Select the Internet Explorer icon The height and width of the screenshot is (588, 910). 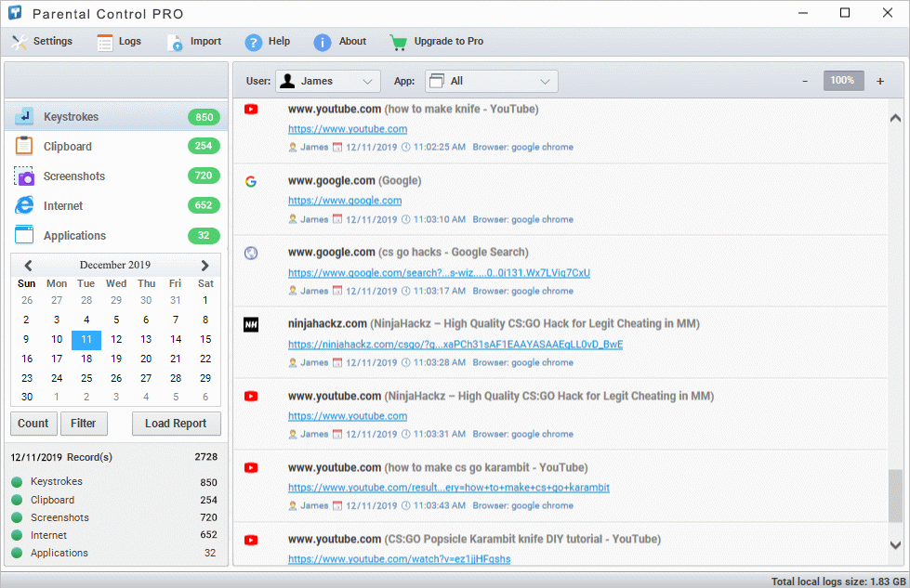pyautogui.click(x=24, y=205)
